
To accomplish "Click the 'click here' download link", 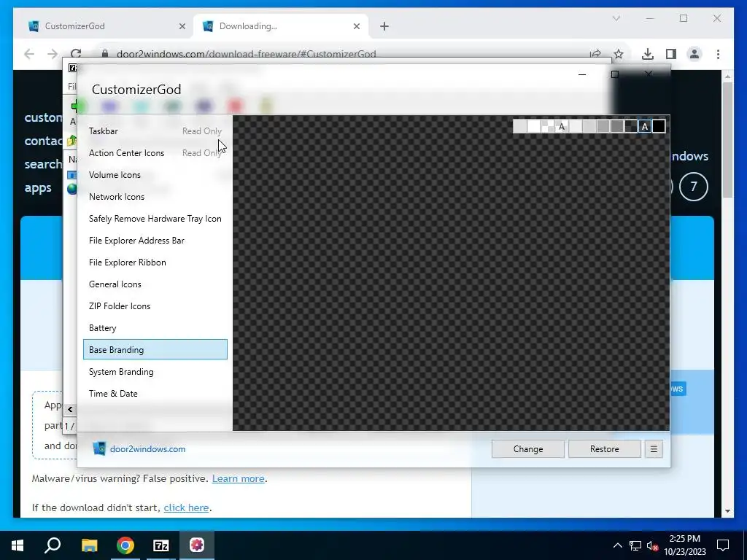I will click(x=186, y=507).
